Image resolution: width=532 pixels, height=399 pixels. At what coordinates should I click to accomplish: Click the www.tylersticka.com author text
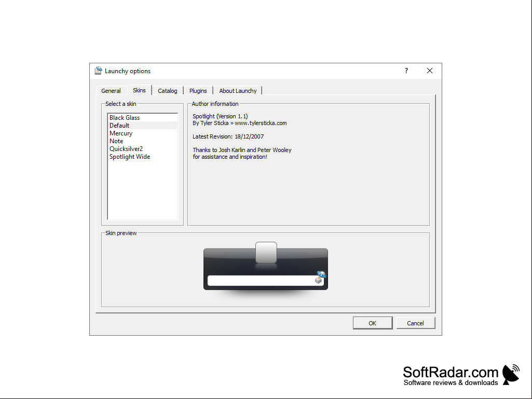tap(261, 123)
